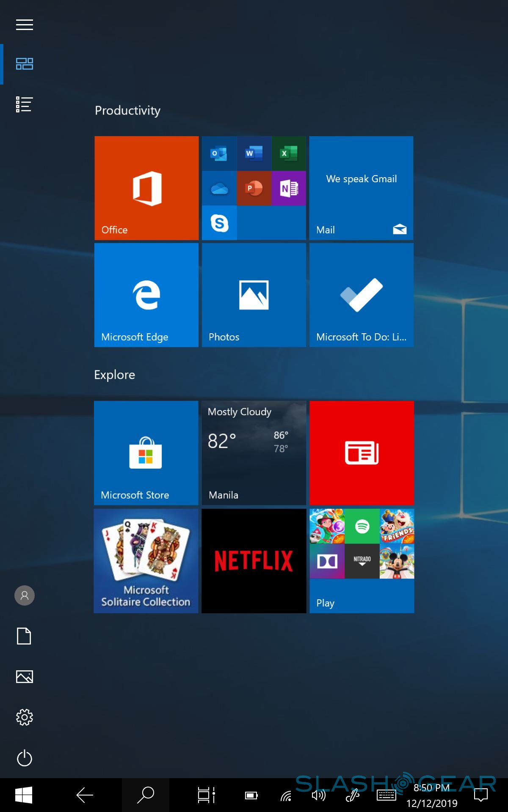Open the Photos tile
This screenshot has width=508, height=812.
coord(254,295)
